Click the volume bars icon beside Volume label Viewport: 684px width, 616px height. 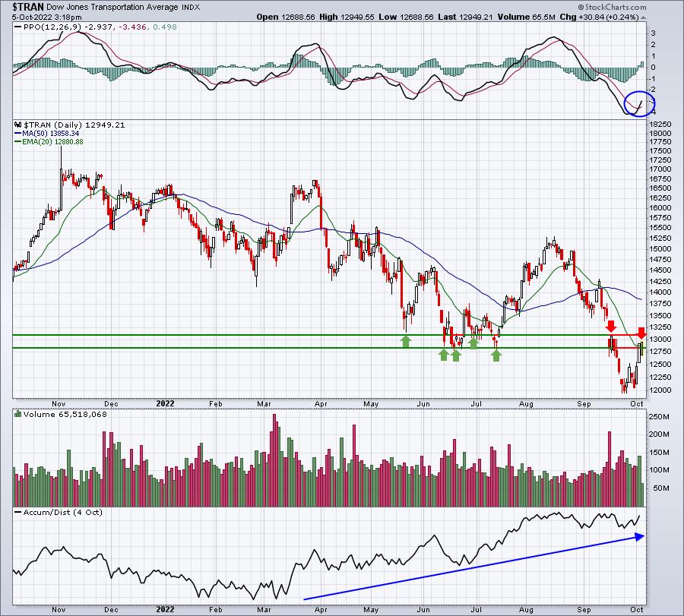(x=18, y=414)
